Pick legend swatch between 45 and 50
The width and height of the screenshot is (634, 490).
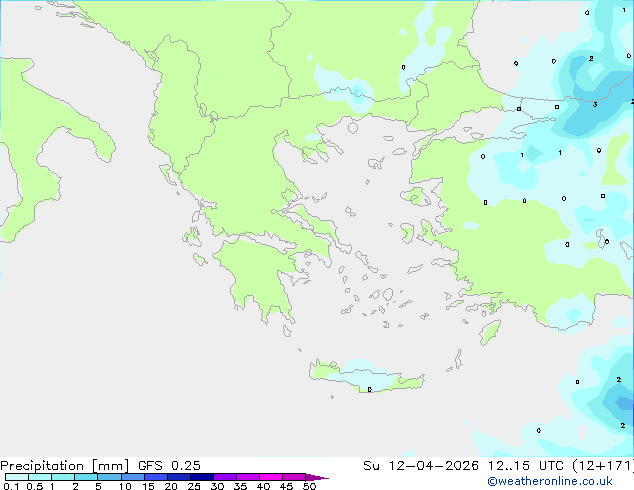[x=294, y=477]
